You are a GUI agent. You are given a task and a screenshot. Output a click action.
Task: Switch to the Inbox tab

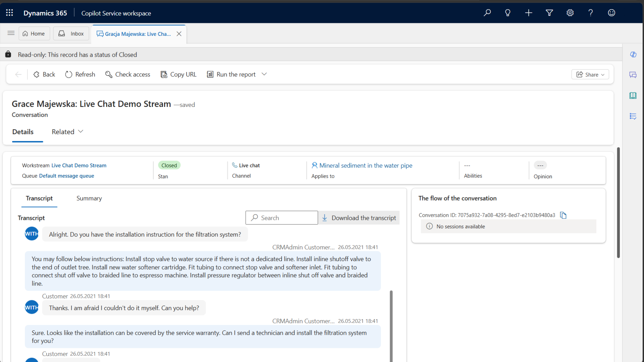[71, 34]
